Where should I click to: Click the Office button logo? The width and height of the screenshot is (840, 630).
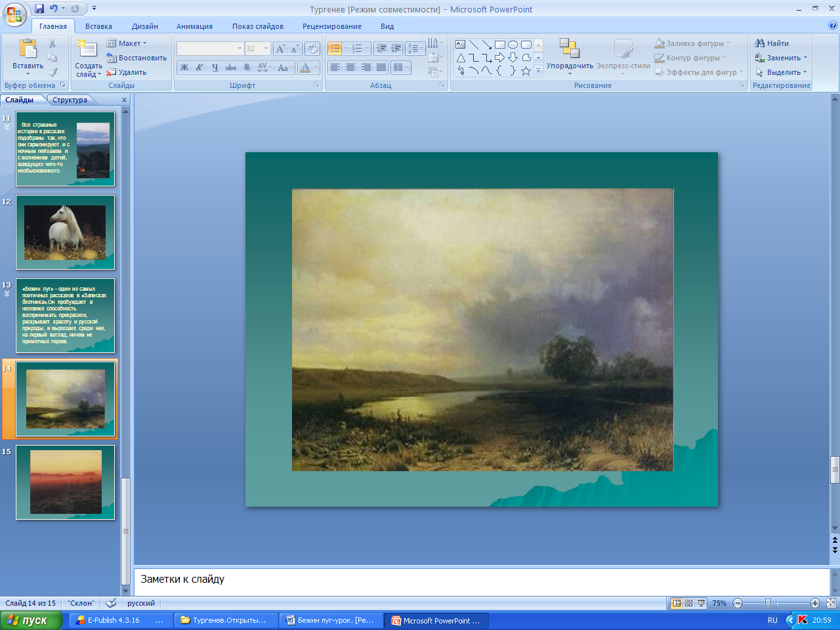(x=14, y=14)
